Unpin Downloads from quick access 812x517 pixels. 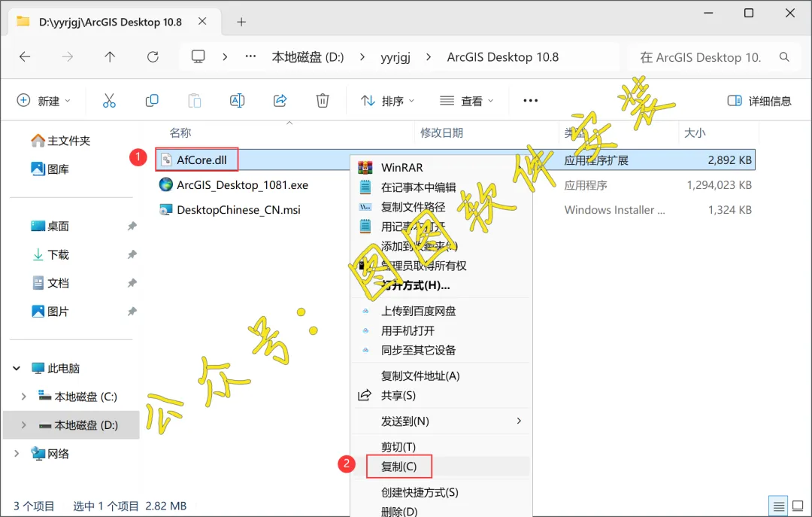[x=132, y=254]
